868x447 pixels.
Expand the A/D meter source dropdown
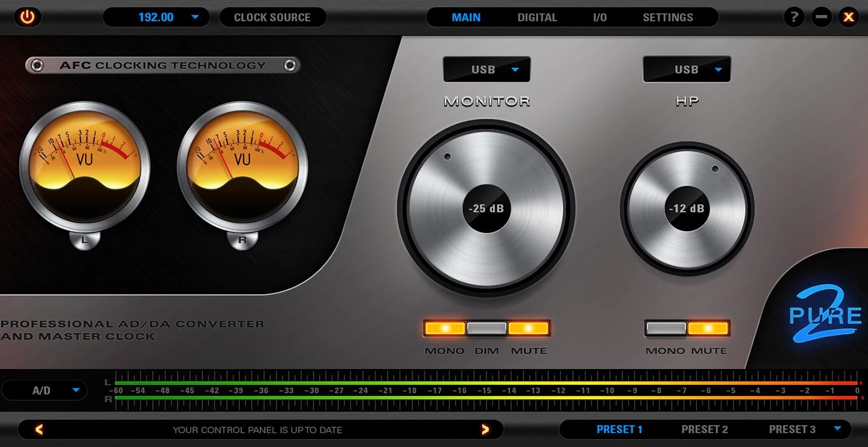pos(44,390)
